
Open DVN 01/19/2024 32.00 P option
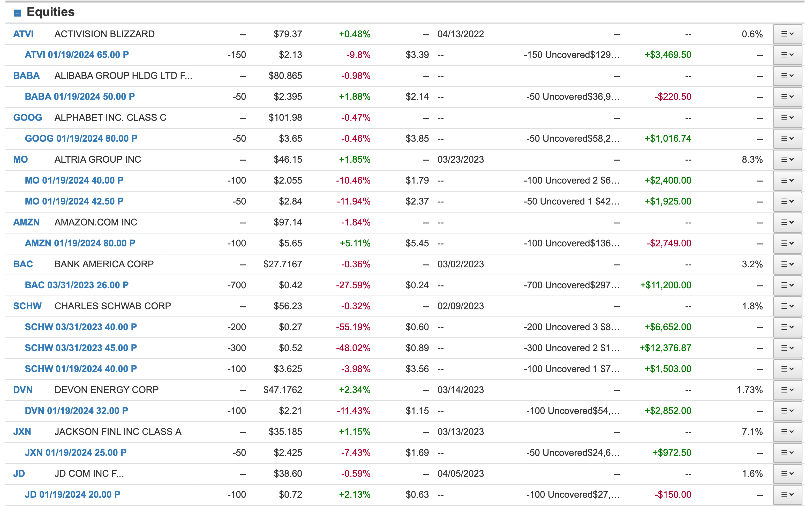[76, 411]
